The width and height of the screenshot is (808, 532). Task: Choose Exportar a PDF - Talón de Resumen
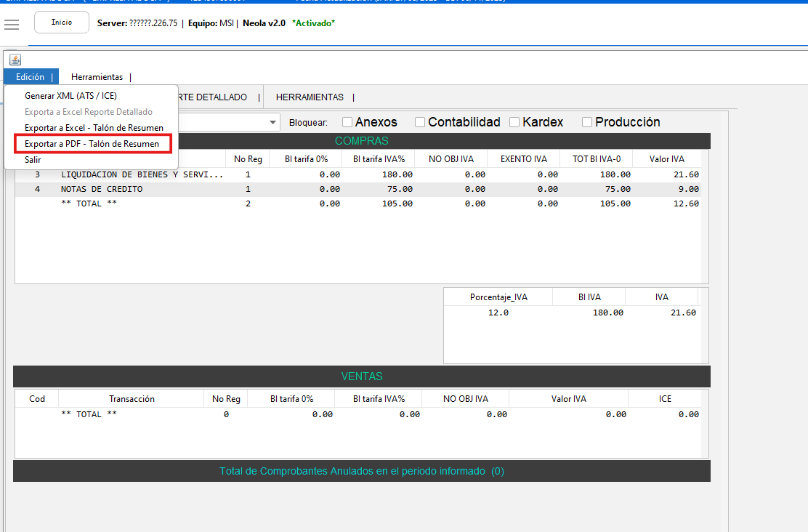(x=92, y=144)
